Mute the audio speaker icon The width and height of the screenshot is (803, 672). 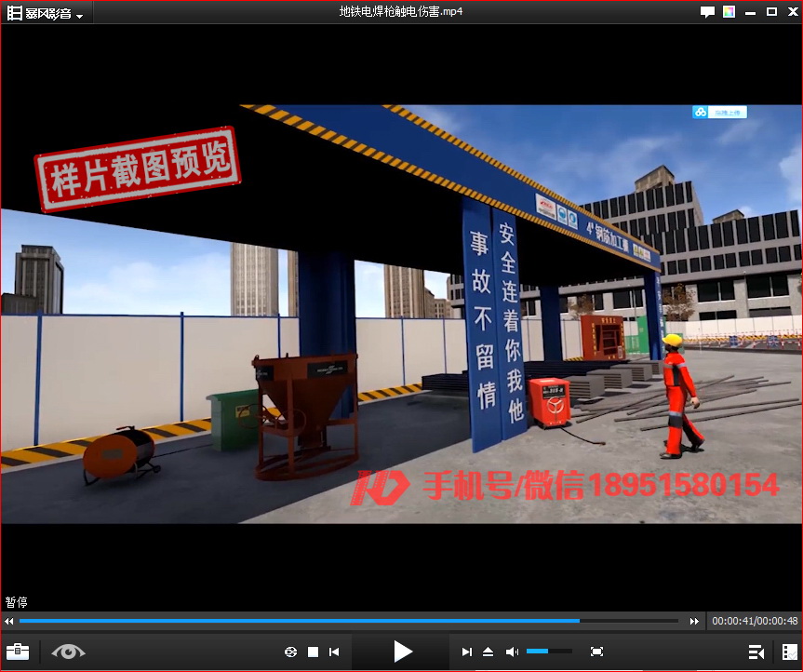(512, 652)
